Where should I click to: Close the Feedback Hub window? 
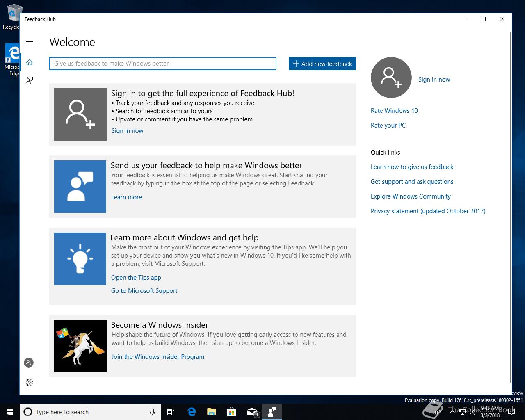(502, 19)
